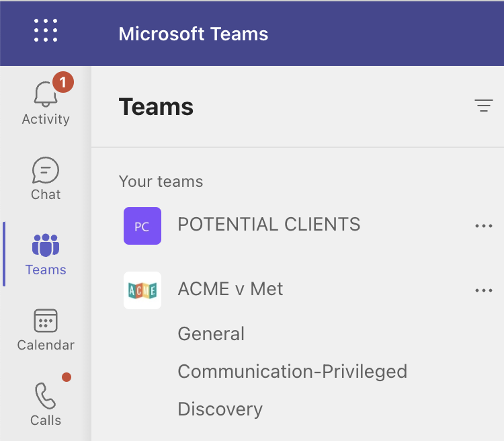
Task: Open the Discovery channel
Action: 220,409
